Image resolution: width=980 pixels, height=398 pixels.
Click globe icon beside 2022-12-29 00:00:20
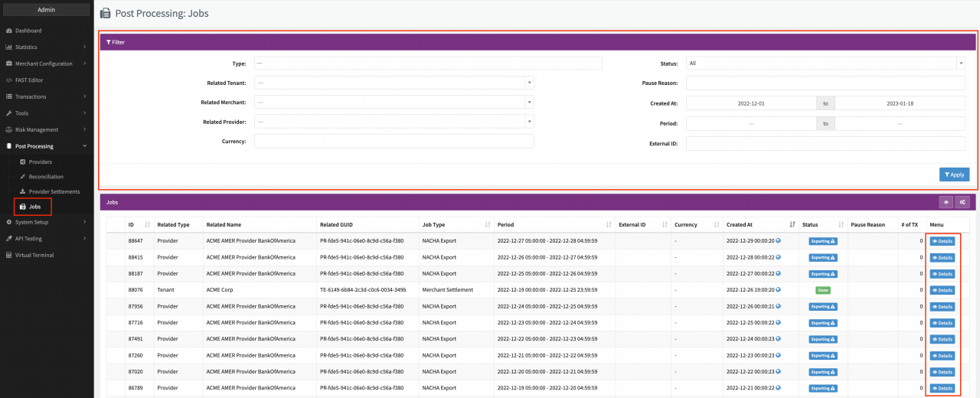pyautogui.click(x=778, y=240)
